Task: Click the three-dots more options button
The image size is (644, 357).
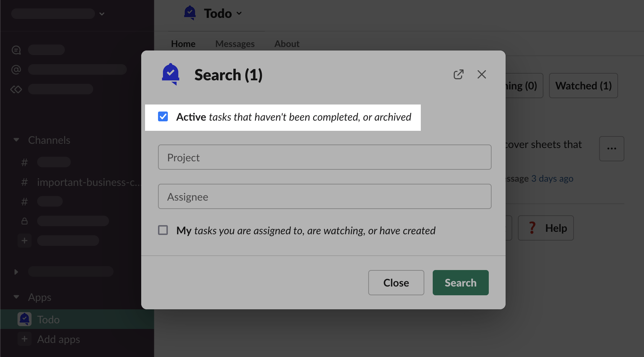Action: pos(611,149)
